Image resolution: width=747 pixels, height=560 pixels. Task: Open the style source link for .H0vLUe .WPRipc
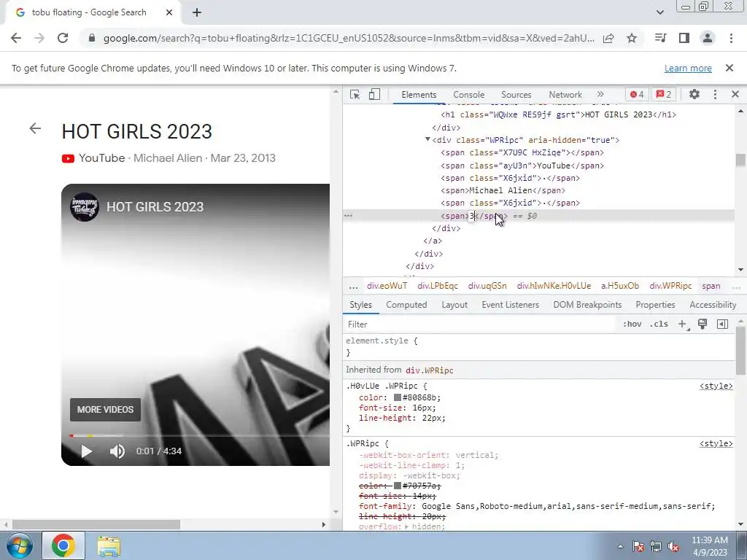(x=716, y=386)
